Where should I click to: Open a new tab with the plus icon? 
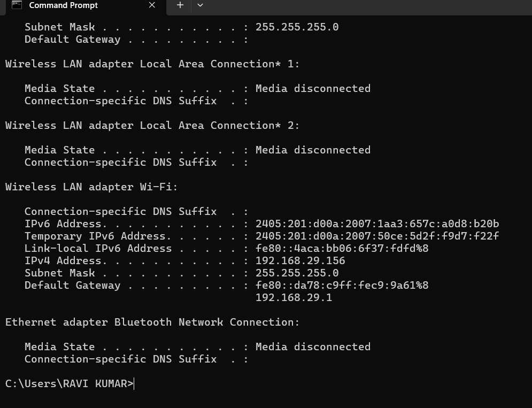pyautogui.click(x=180, y=6)
